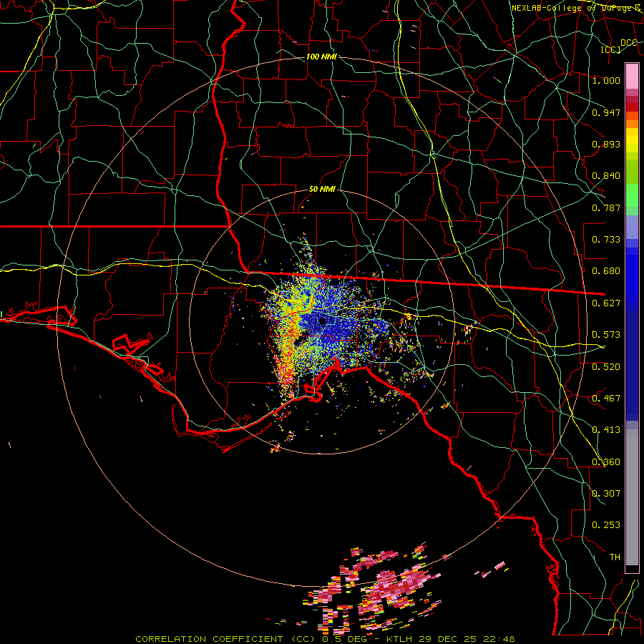The height and width of the screenshot is (644, 644).
Task: Click the 0.680 value on the color scale
Action: click(x=606, y=271)
